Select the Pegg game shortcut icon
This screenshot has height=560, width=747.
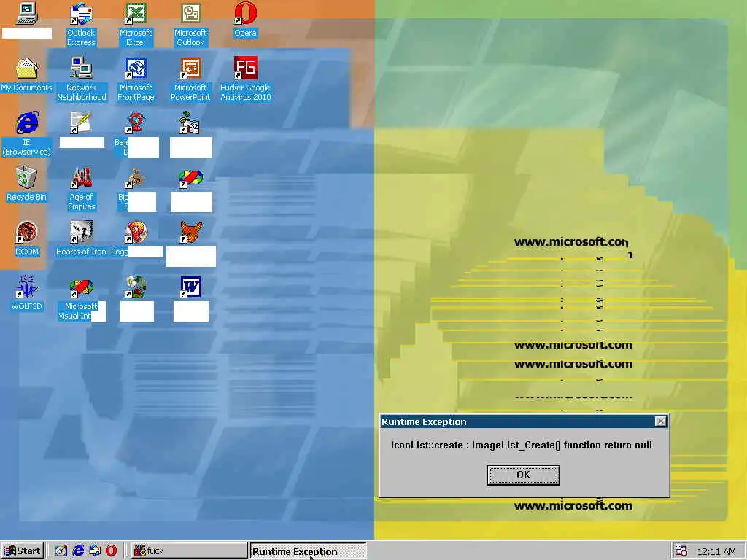point(136,233)
